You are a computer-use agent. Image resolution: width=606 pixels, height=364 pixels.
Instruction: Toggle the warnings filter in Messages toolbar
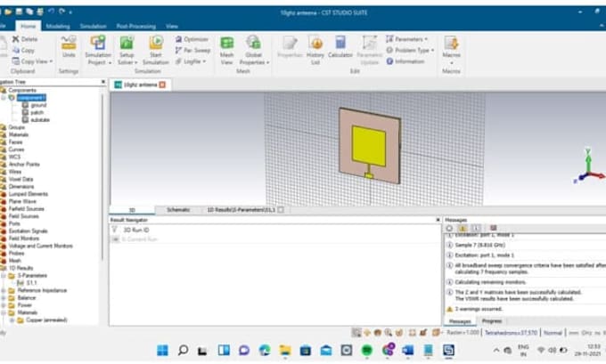click(x=463, y=228)
